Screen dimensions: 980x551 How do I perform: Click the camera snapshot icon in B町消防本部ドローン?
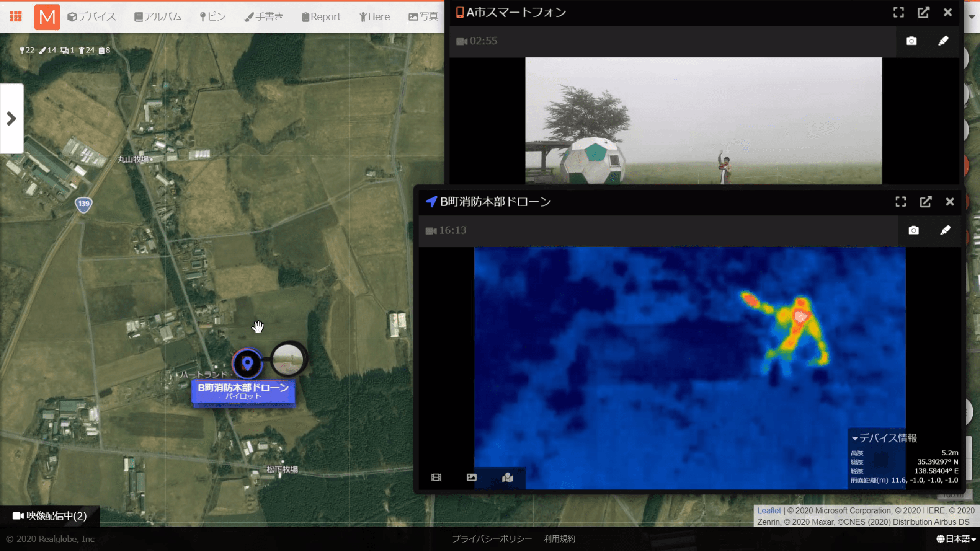(x=913, y=231)
